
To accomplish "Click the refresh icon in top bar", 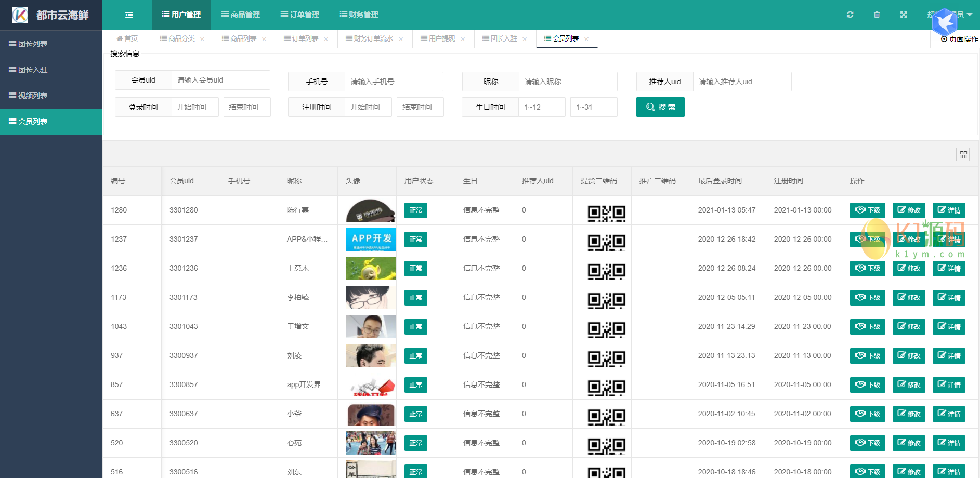I will click(x=850, y=15).
